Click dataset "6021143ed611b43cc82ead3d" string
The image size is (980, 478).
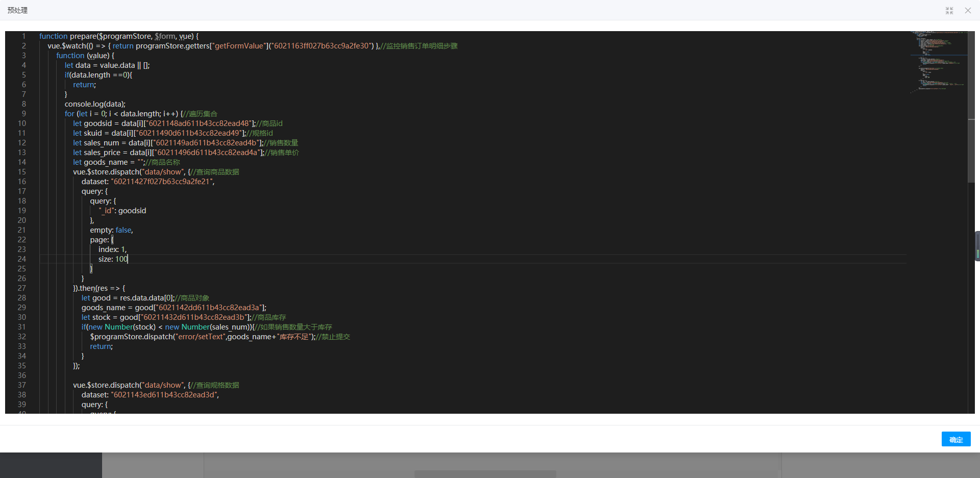click(164, 395)
